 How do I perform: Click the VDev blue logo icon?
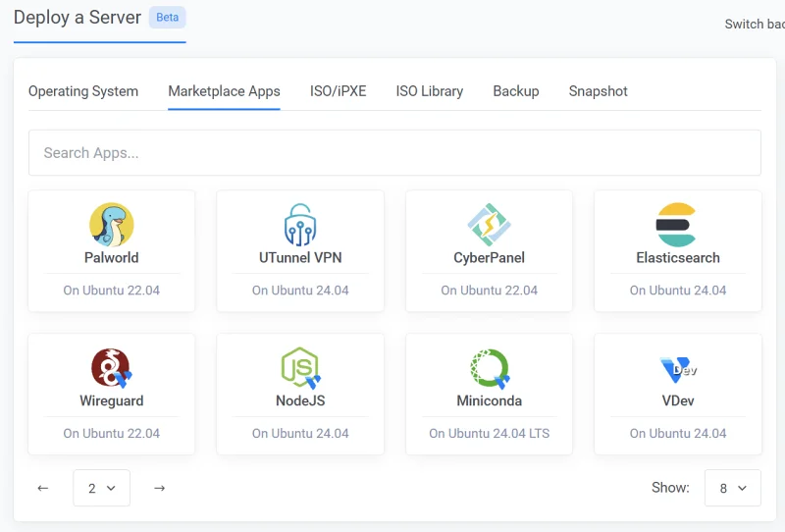(678, 370)
